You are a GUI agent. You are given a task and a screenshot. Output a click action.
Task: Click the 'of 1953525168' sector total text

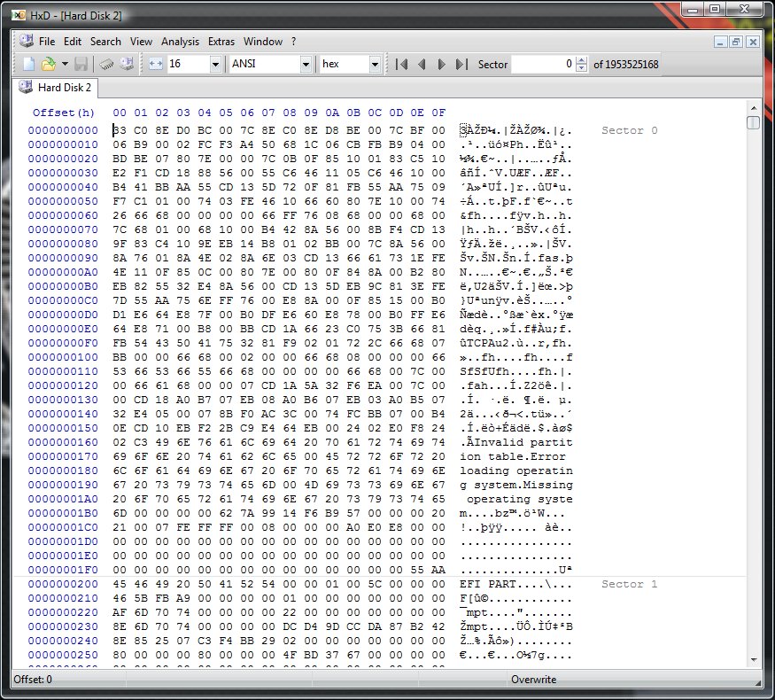pos(625,65)
